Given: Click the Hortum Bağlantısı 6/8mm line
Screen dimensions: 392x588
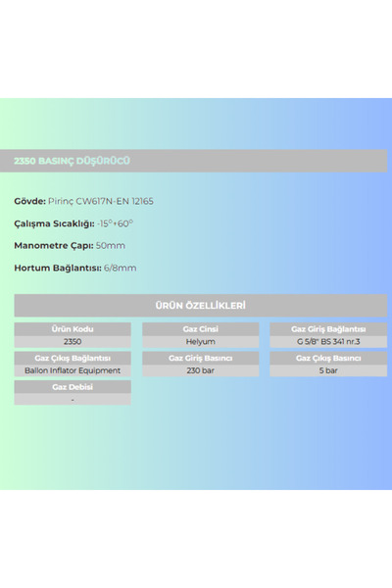Looking at the screenshot, I should [x=75, y=269].
